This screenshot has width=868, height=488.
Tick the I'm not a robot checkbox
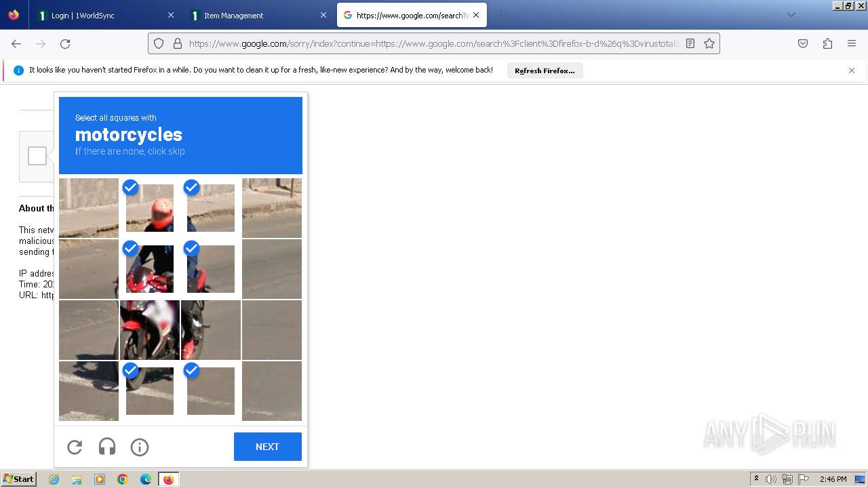click(37, 156)
